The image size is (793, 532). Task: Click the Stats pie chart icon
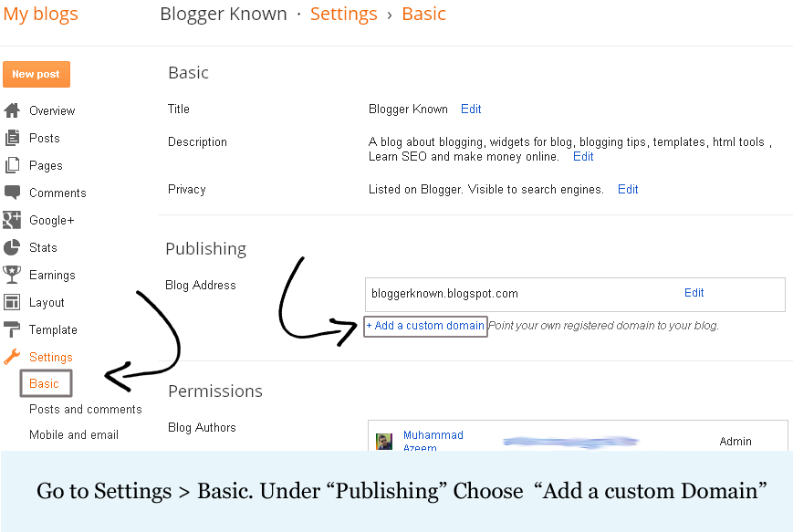(12, 247)
